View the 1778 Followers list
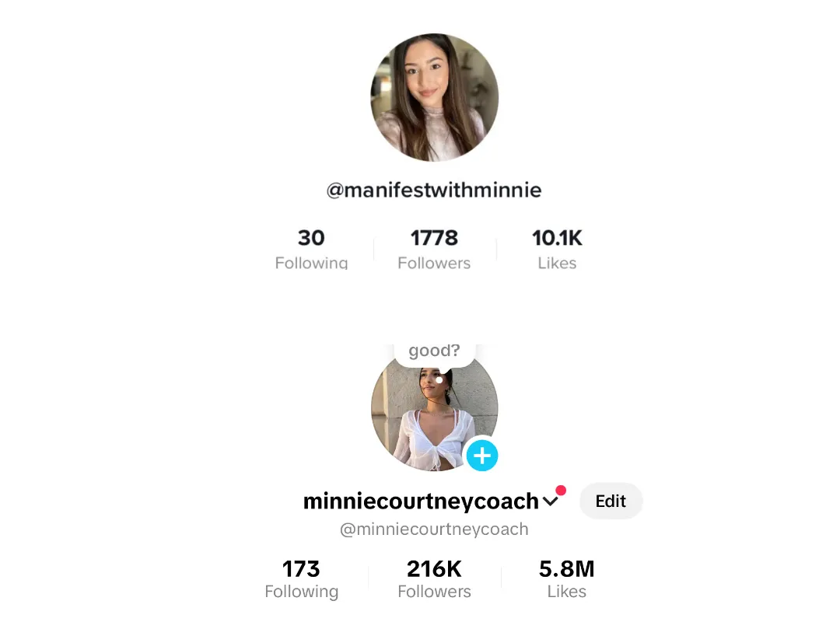 click(x=434, y=249)
